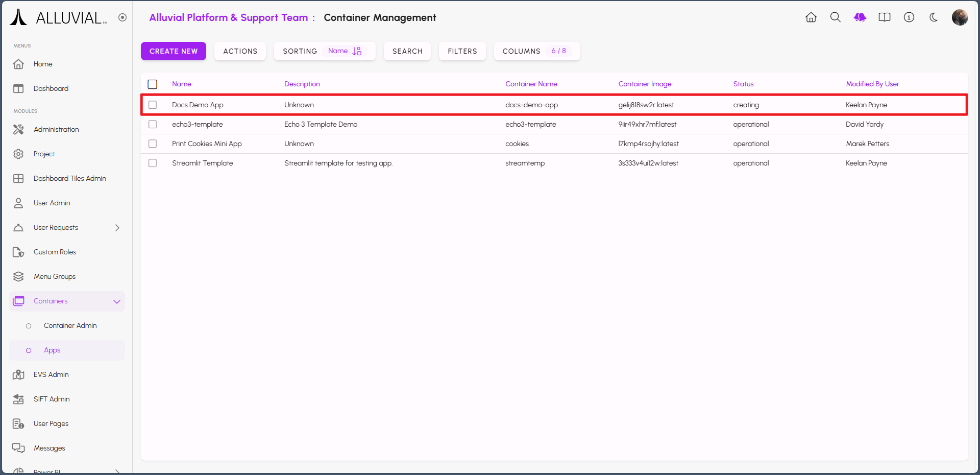980x475 pixels.
Task: Click the info circle icon
Action: click(909, 17)
